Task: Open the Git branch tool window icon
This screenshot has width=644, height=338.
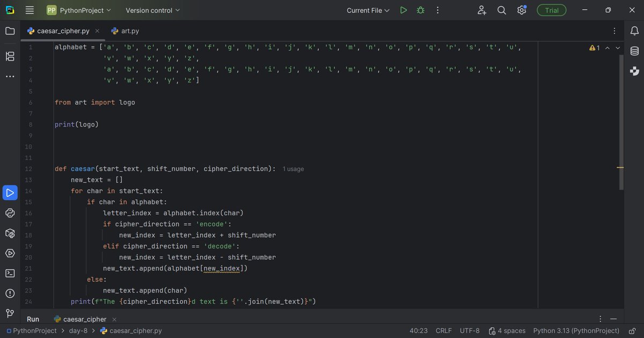Action: 10,312
